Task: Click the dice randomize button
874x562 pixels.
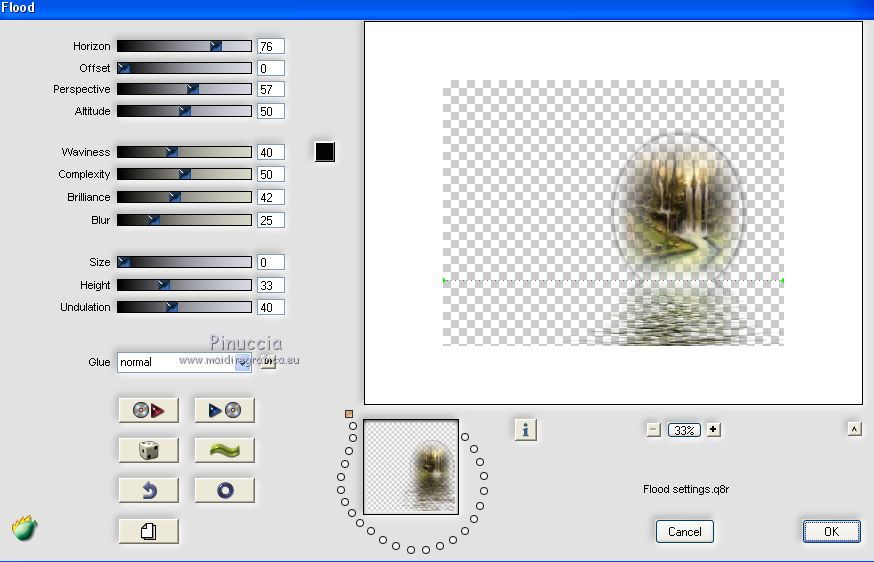Action: 149,450
